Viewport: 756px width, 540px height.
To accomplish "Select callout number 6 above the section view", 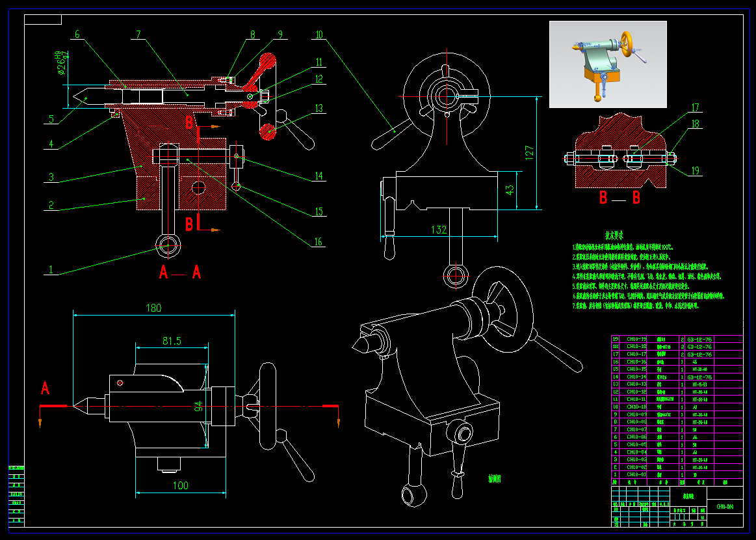I will 77,34.
